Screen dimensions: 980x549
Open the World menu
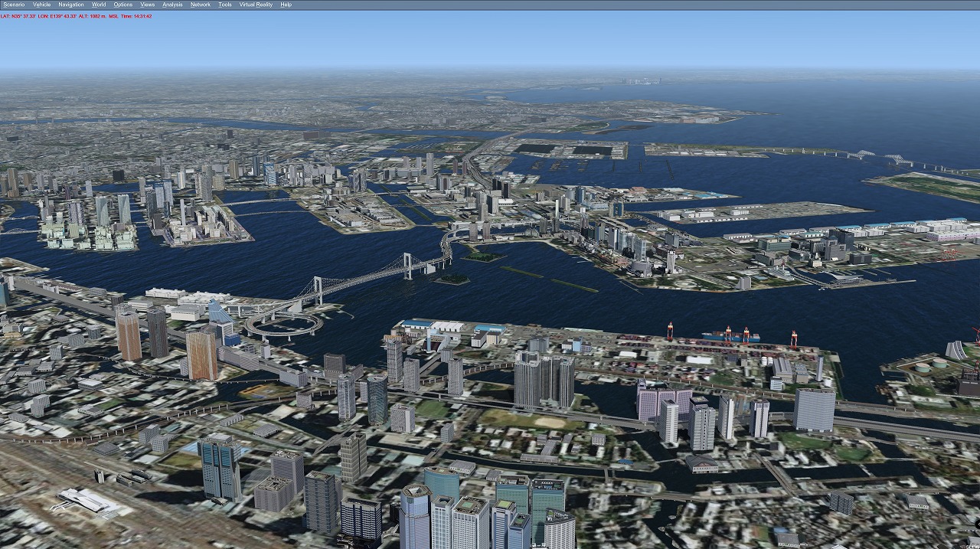pos(99,5)
